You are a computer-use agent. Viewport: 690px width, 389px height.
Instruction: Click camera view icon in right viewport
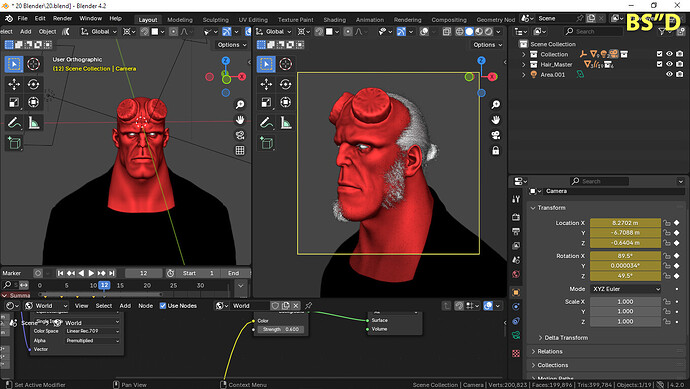pyautogui.click(x=495, y=135)
